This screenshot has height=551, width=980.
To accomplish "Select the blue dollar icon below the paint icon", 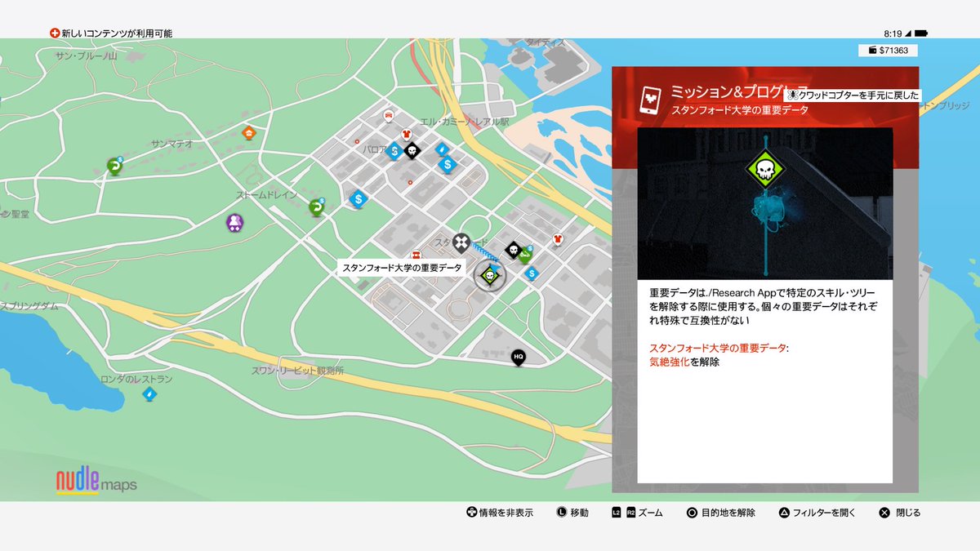I will (446, 165).
